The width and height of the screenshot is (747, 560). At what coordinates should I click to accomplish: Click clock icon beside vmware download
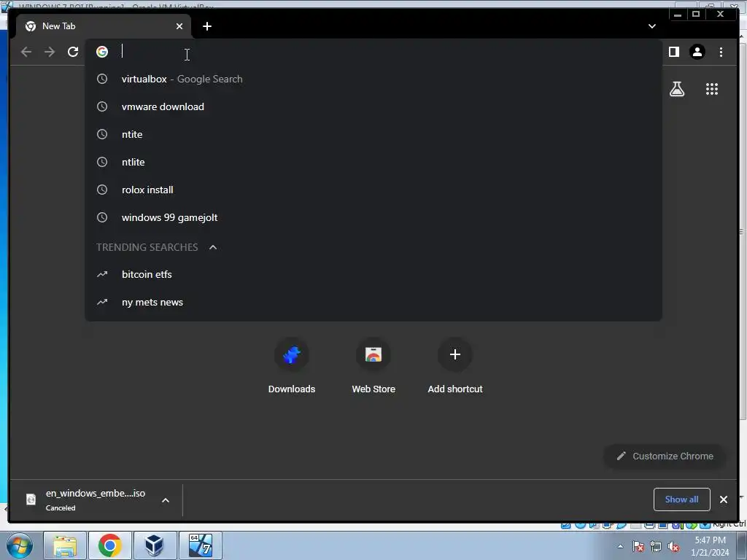click(102, 106)
